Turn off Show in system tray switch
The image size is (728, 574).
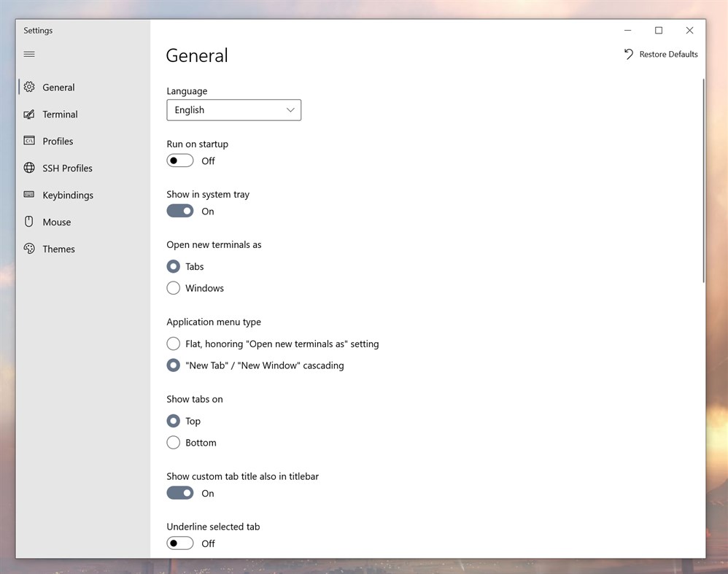180,211
